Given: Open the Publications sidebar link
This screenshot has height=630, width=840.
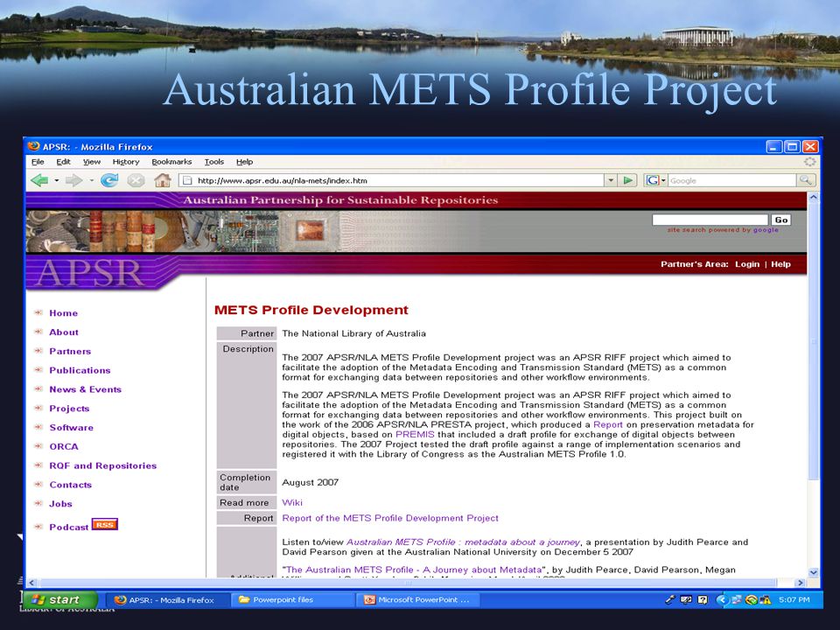Looking at the screenshot, I should [x=80, y=370].
